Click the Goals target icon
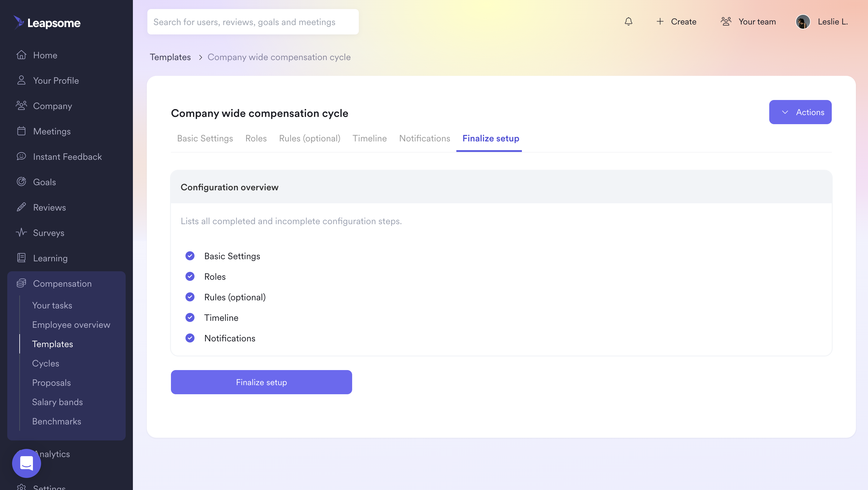The width and height of the screenshot is (868, 490). [21, 182]
